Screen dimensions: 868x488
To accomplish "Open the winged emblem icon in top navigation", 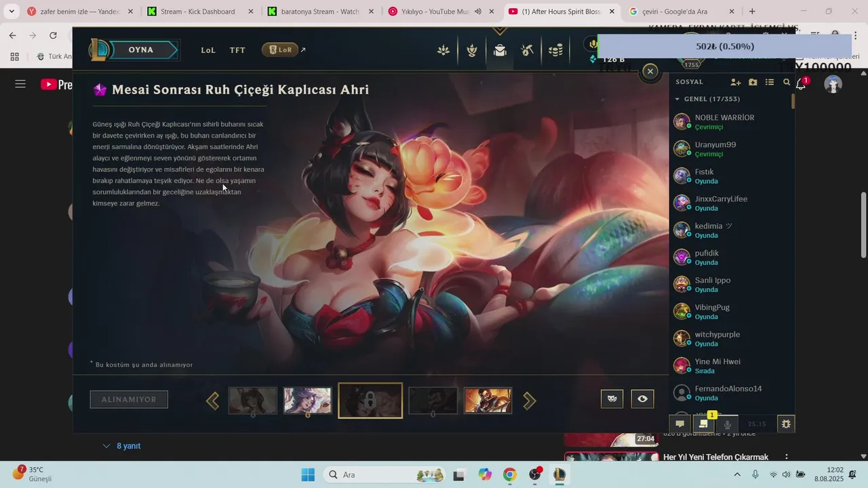I will pyautogui.click(x=472, y=50).
